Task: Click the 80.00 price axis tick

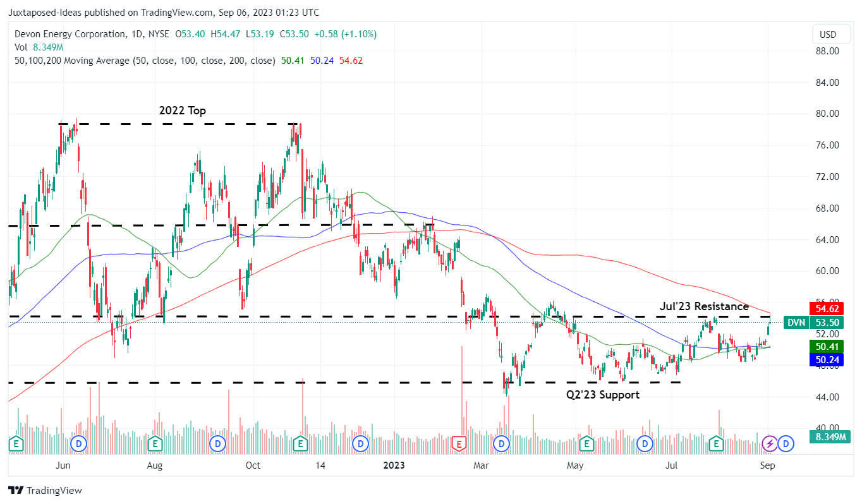Action: point(827,114)
